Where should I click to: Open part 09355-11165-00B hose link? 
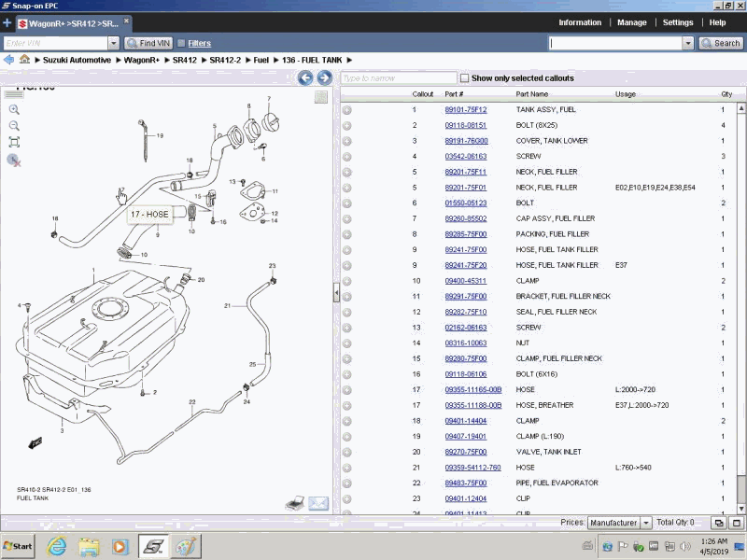pos(473,390)
